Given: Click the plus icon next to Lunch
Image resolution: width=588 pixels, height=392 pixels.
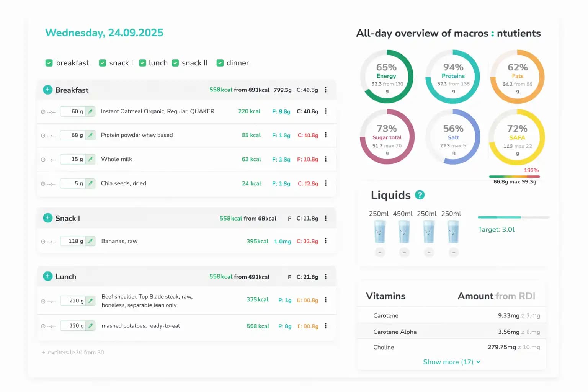Looking at the screenshot, I should pyautogui.click(x=47, y=276).
